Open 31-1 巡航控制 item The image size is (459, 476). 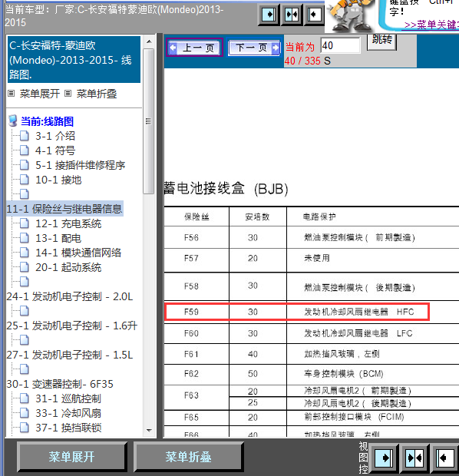click(x=68, y=398)
